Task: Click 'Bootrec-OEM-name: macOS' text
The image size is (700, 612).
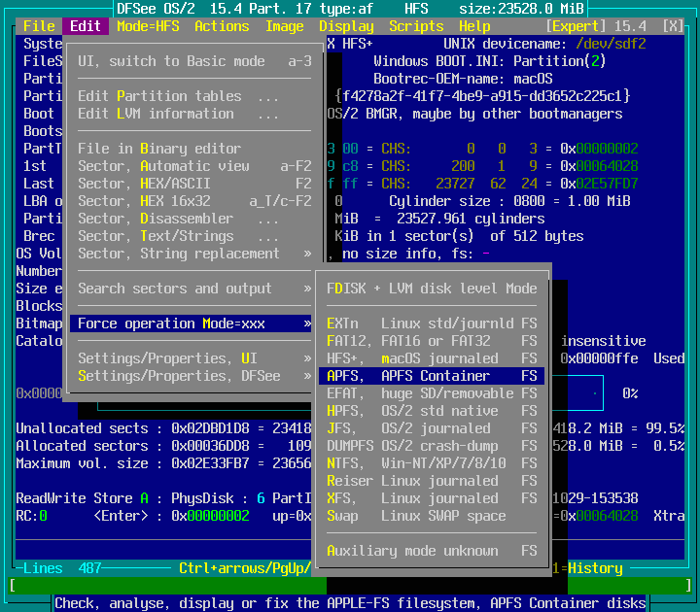Action: pos(463,79)
